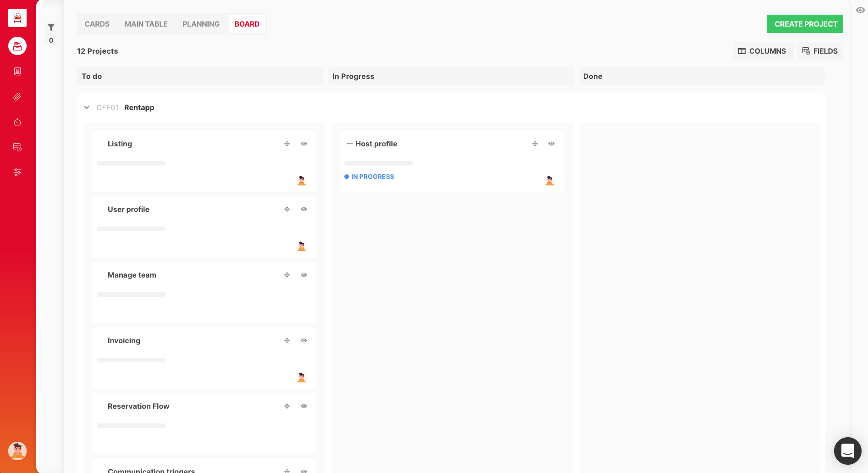Click the CREATE PROJECT button
Screen dimensions: 868x473
(x=805, y=24)
